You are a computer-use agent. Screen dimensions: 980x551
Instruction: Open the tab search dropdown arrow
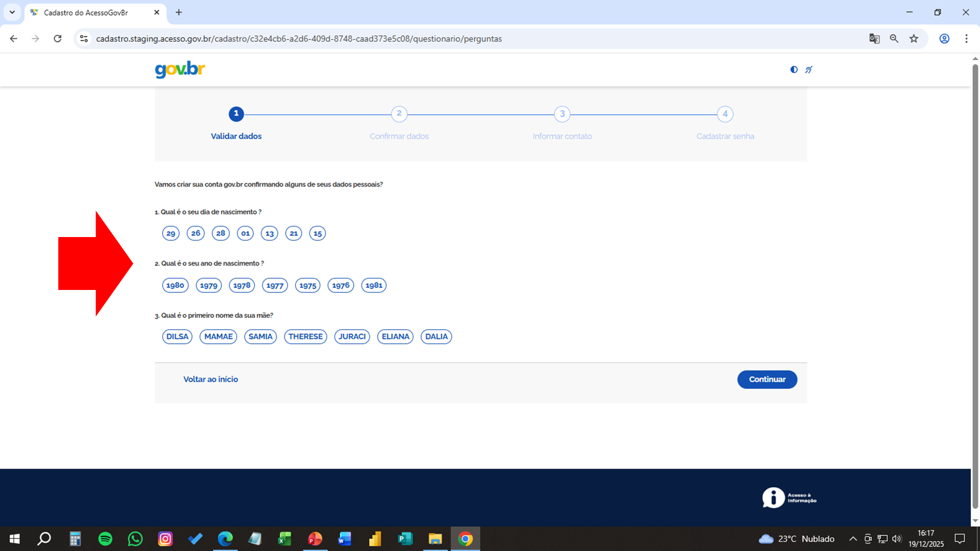click(x=12, y=12)
